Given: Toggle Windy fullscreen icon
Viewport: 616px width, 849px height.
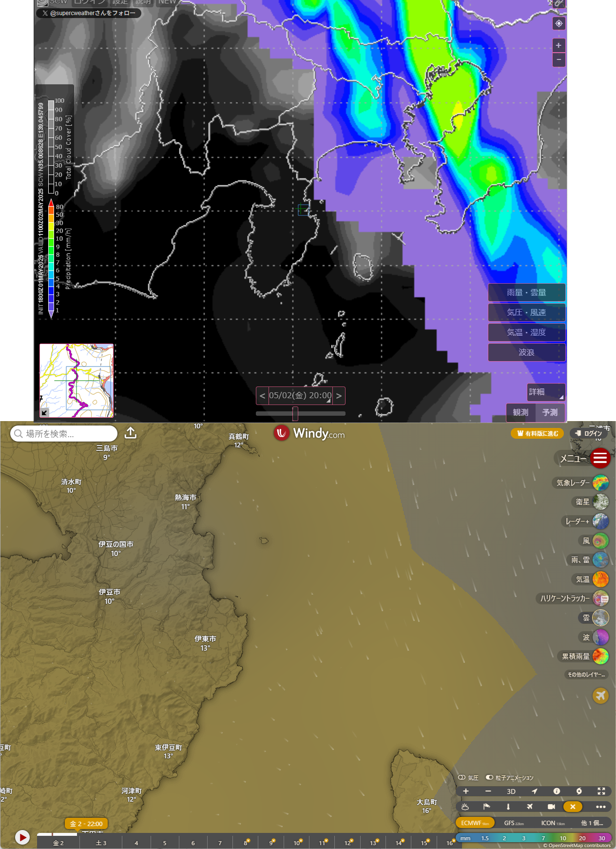Looking at the screenshot, I should (x=601, y=791).
